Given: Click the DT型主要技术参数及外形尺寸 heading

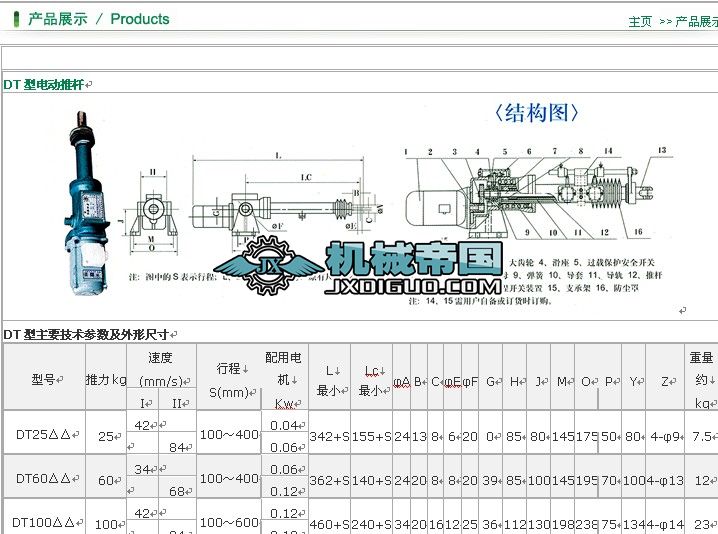Looking at the screenshot, I should (86, 335).
